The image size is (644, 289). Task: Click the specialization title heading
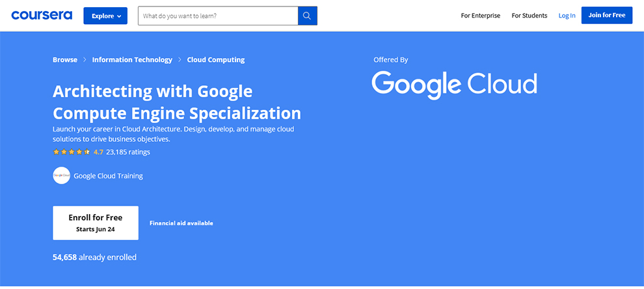pyautogui.click(x=176, y=102)
